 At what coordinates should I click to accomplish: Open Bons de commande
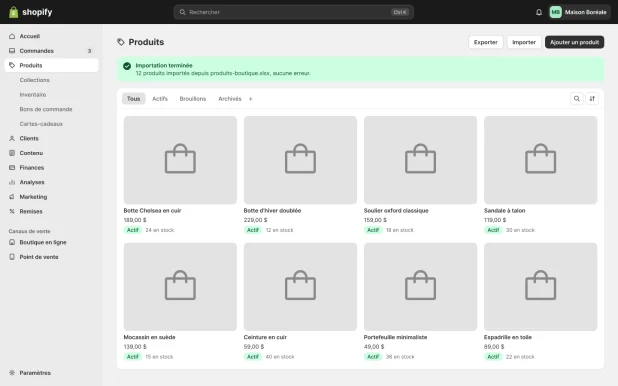[x=46, y=109]
